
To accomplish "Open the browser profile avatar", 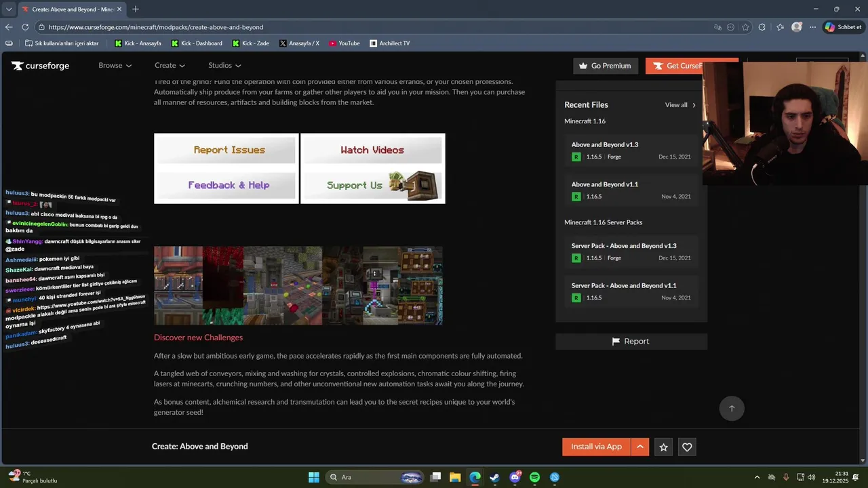I will point(797,27).
